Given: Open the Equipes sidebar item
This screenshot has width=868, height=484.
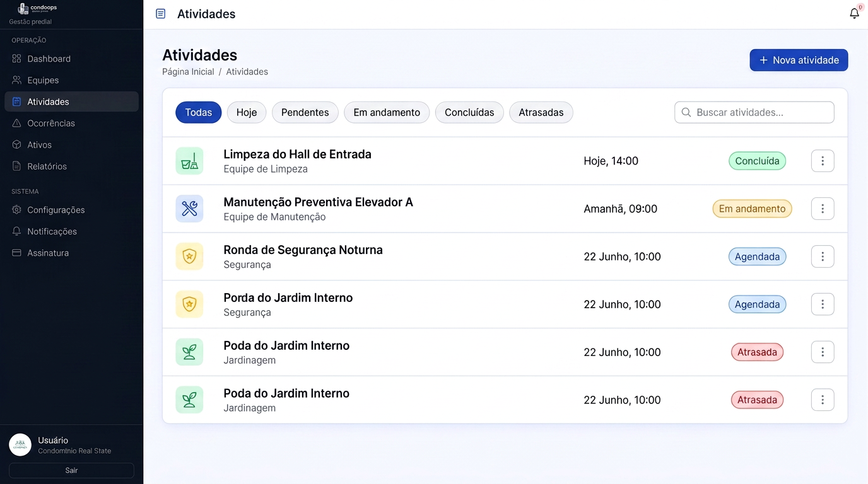Looking at the screenshot, I should [x=71, y=80].
